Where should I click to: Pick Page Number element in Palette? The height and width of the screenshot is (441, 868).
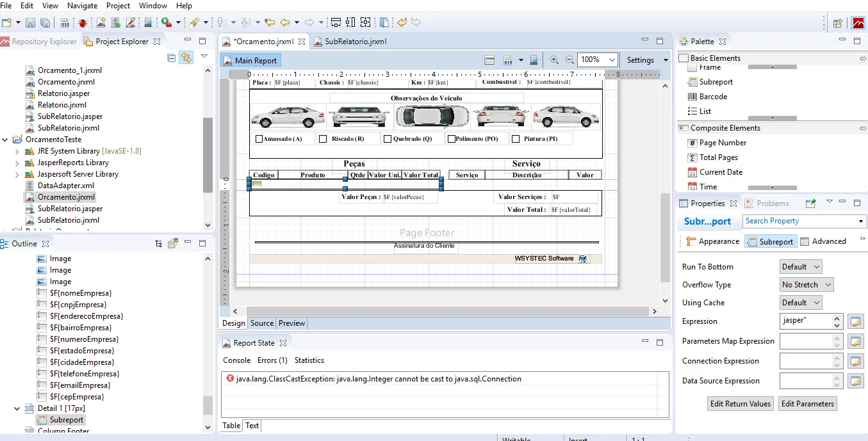pos(723,143)
